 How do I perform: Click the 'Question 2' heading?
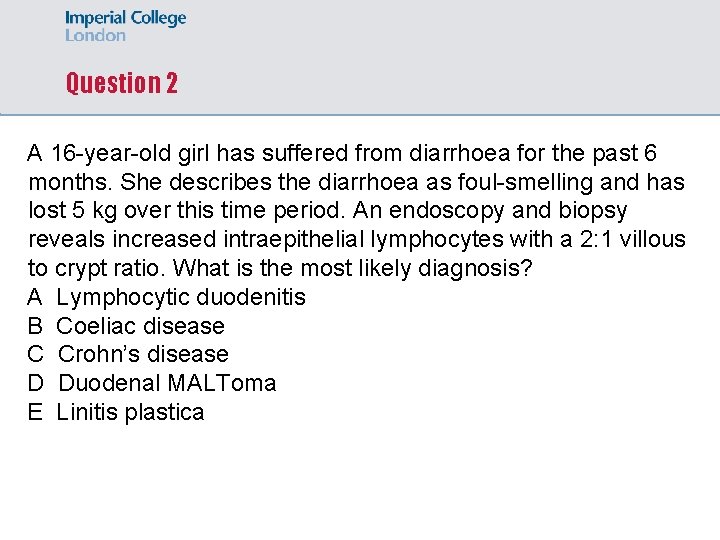click(x=121, y=83)
